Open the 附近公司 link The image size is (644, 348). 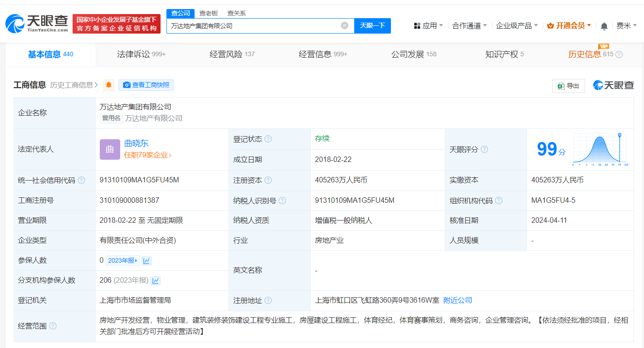point(457,300)
